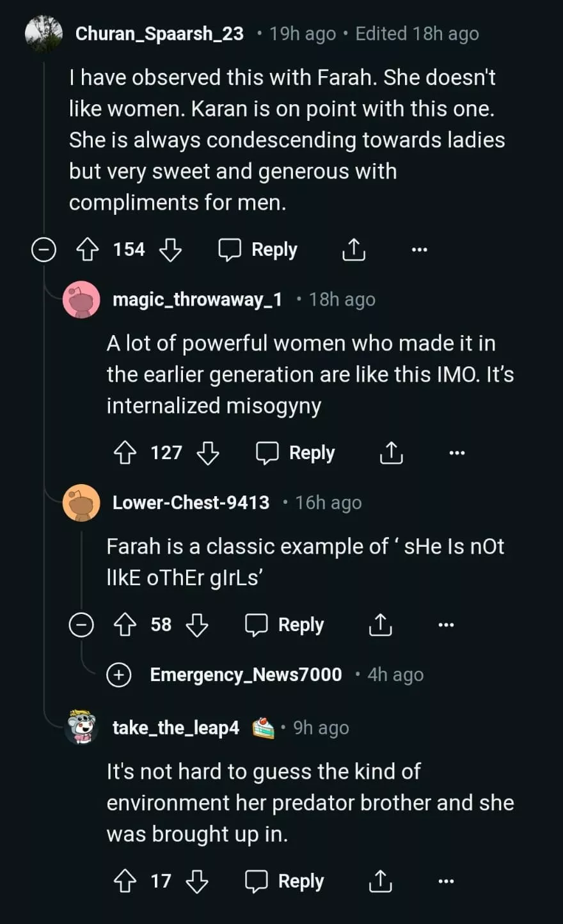Downvote the internalized misogyny comment
Viewport: 563px width, 924px height.
tap(208, 453)
